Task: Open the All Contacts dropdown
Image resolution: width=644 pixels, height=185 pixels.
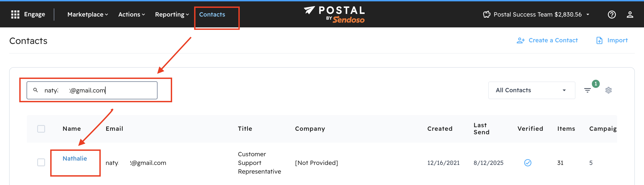Action: pyautogui.click(x=531, y=90)
